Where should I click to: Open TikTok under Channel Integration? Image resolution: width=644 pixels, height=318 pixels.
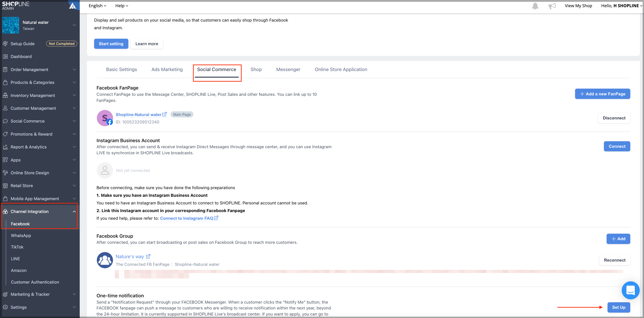[x=17, y=247]
